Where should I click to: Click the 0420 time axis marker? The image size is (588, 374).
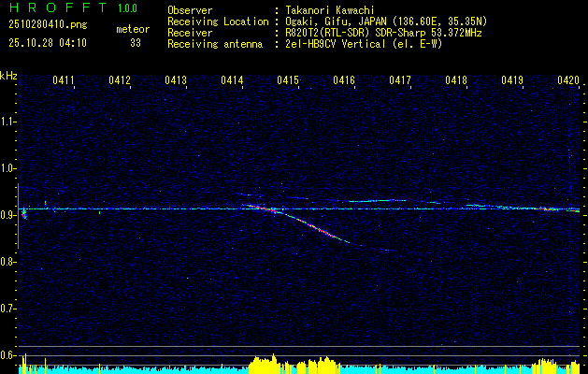tap(568, 79)
